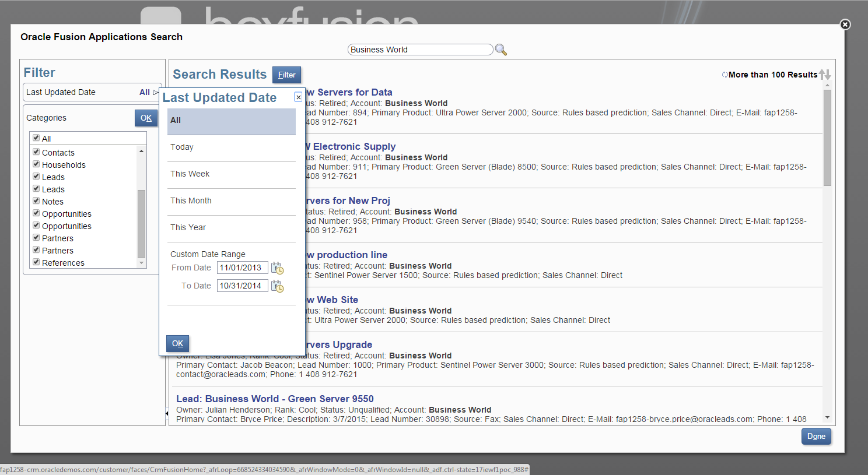The image size is (868, 475).
Task: Click the "More than 100 Results" text
Action: click(x=773, y=75)
